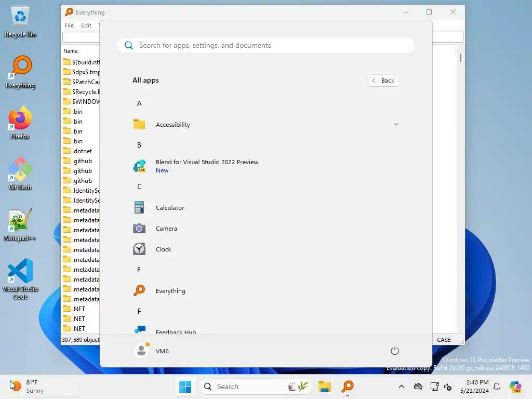
Task: Open the File menu in Everything window
Action: (x=69, y=25)
